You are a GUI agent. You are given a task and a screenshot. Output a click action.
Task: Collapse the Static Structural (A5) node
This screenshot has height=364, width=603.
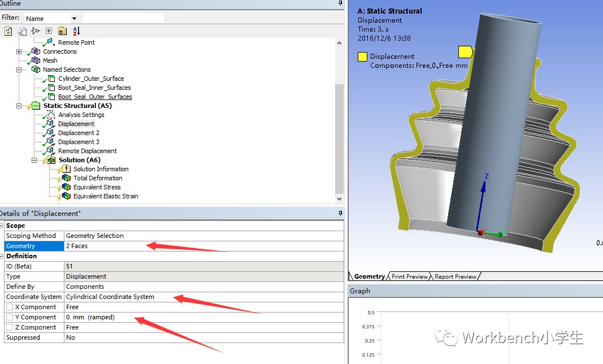[x=19, y=106]
